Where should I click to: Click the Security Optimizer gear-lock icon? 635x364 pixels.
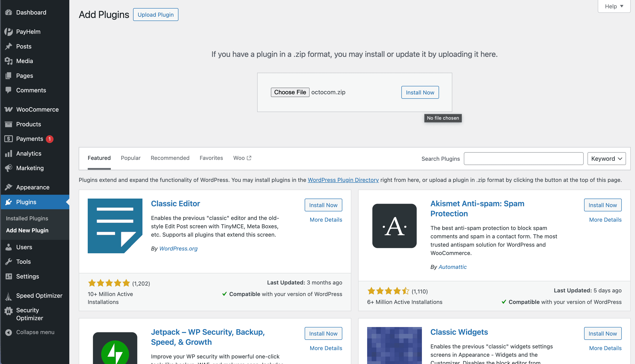point(9,311)
